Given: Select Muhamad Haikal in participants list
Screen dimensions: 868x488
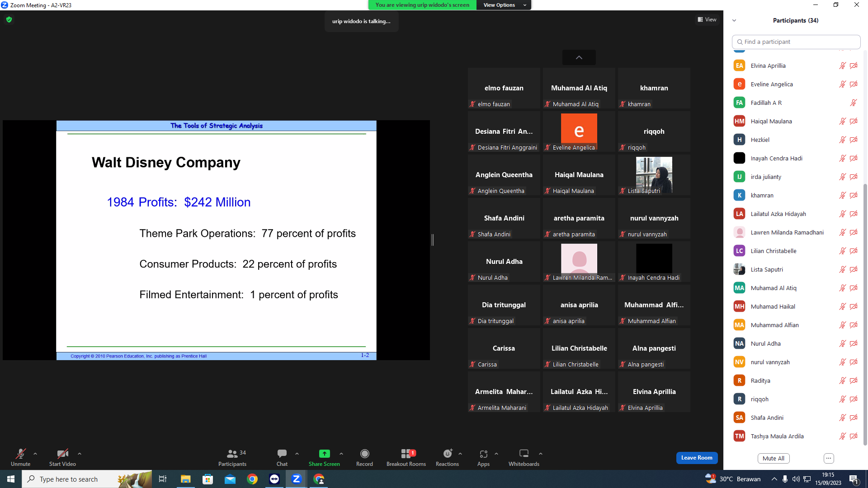Looking at the screenshot, I should 796,306.
